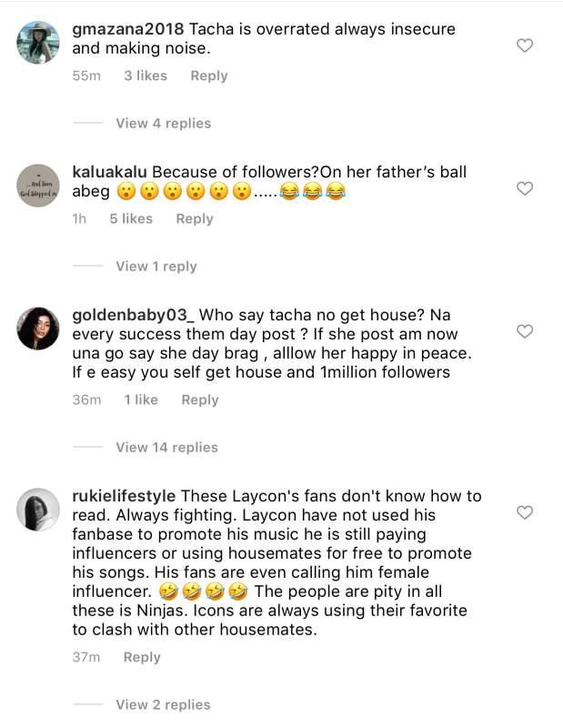Expand View 2 replies under rukielifestyle
The image size is (563, 728).
pos(163,704)
